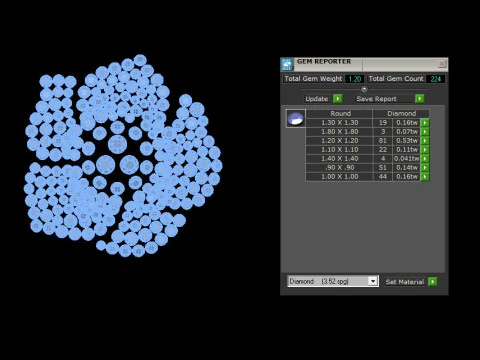Image resolution: width=480 pixels, height=360 pixels.
Task: Click green arrow for 1.10 X 1.10 row
Action: pyautogui.click(x=425, y=150)
